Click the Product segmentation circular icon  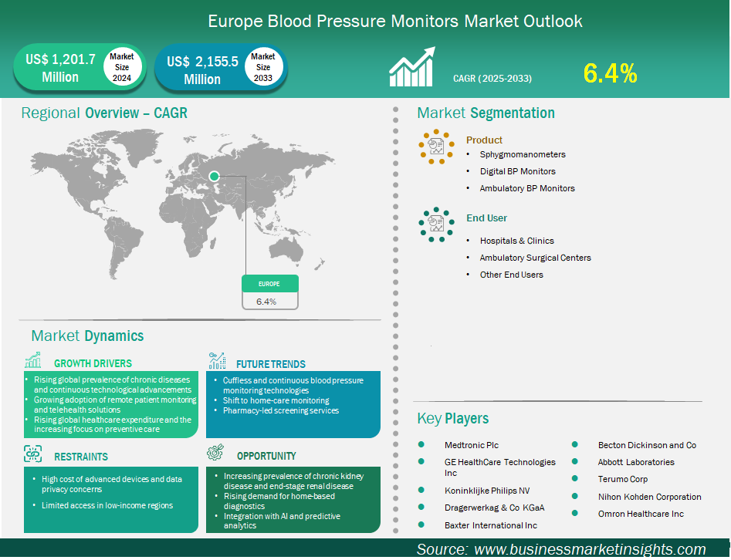437,145
